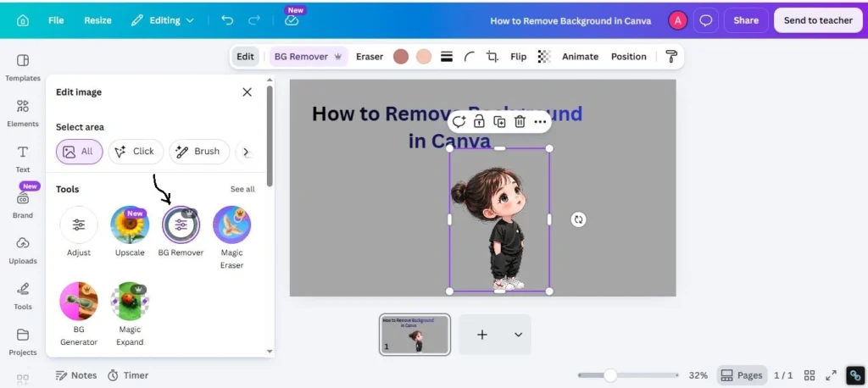The width and height of the screenshot is (868, 388).
Task: Click the Edit button in toolbar
Action: tap(245, 57)
